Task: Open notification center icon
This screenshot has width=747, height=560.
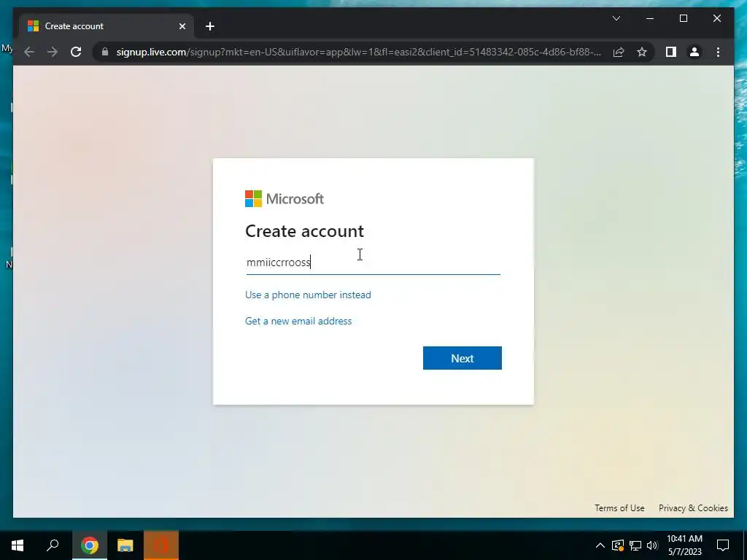Action: coord(723,545)
